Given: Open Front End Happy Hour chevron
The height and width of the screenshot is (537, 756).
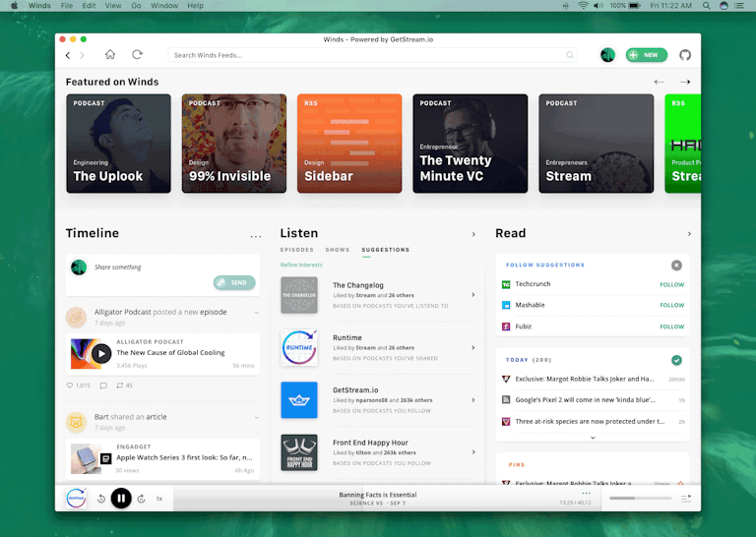Looking at the screenshot, I should (x=472, y=452).
